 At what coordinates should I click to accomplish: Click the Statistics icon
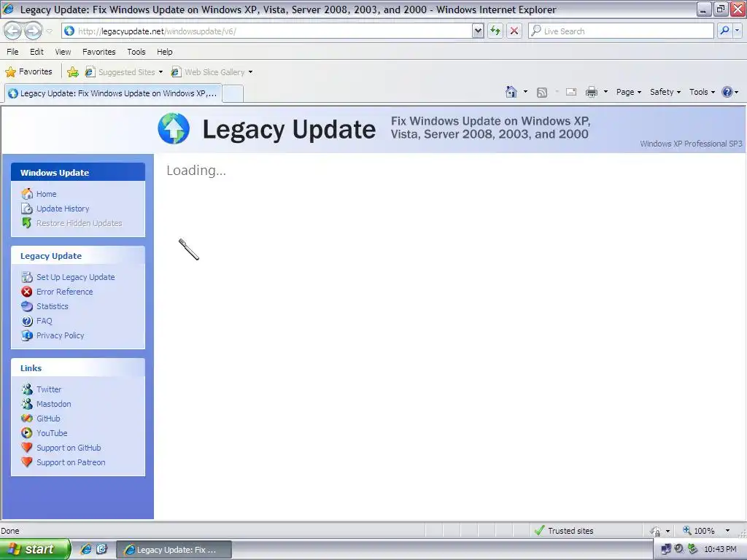click(27, 306)
